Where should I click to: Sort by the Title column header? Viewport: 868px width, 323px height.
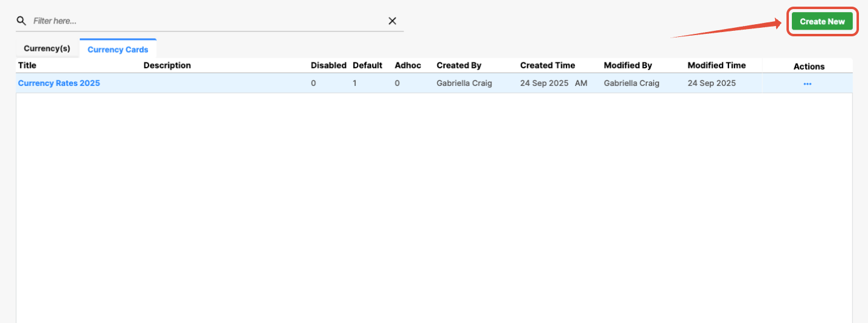click(x=27, y=65)
